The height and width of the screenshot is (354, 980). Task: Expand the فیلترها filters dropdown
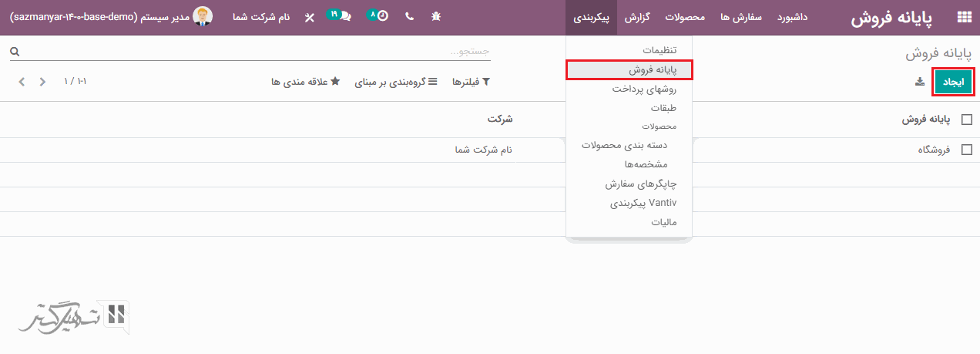(x=471, y=82)
